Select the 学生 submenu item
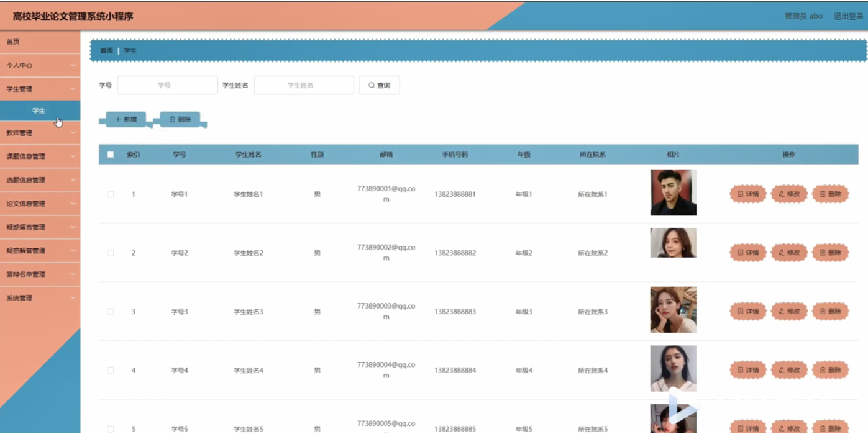Viewport: 868px width, 434px height. (40, 111)
